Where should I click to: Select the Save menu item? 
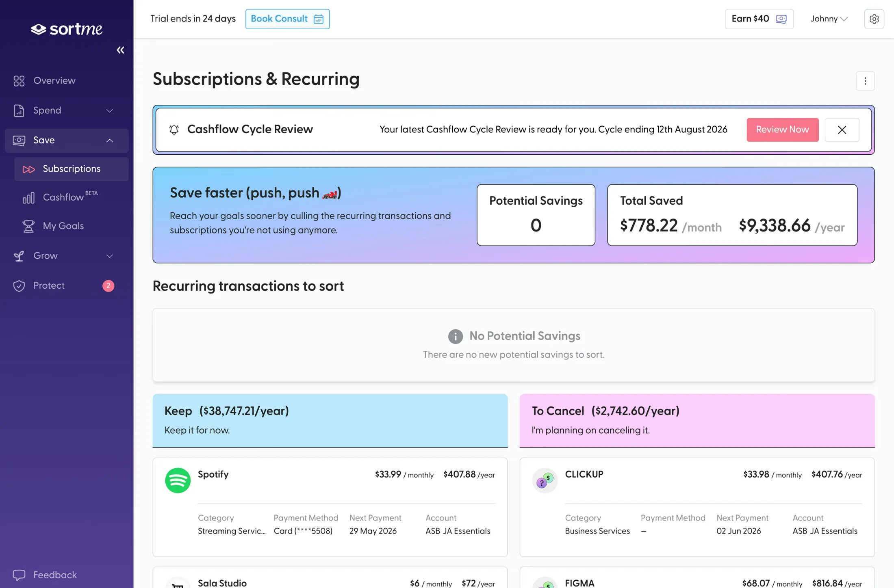pyautogui.click(x=67, y=140)
